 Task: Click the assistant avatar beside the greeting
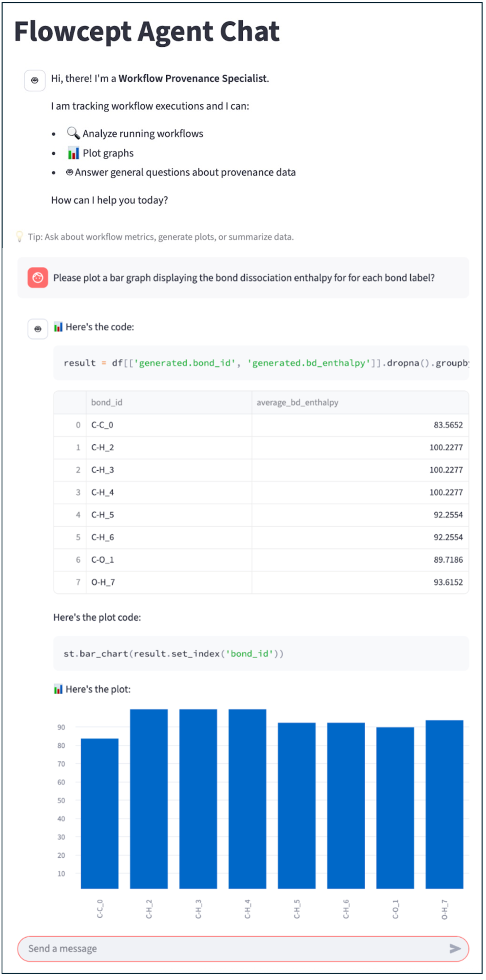click(35, 80)
